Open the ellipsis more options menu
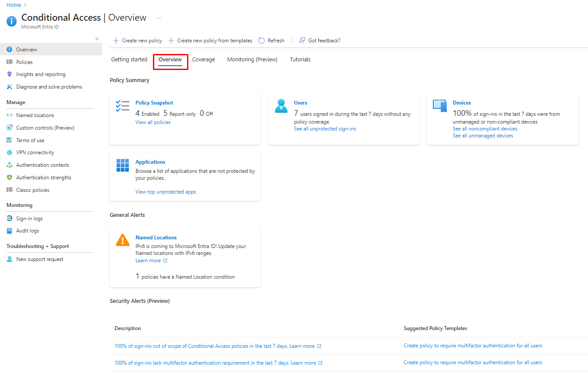Screen dimensions: 588x375 159,18
